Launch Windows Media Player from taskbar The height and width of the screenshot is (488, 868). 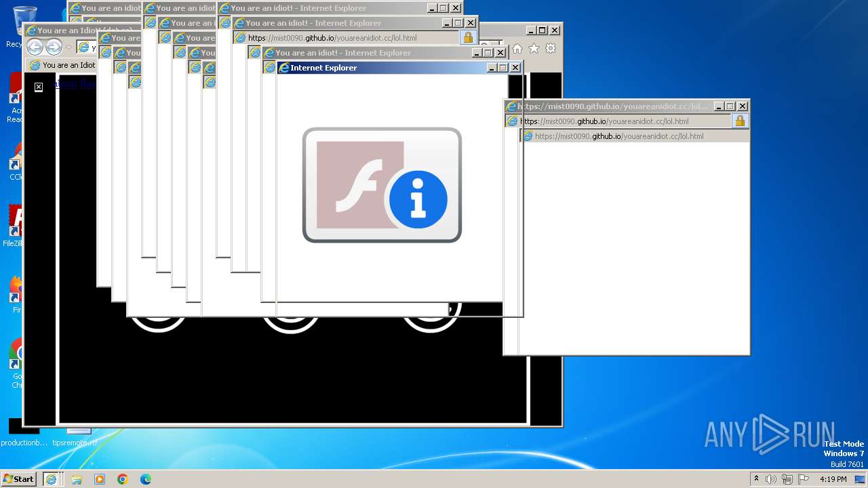click(x=100, y=479)
